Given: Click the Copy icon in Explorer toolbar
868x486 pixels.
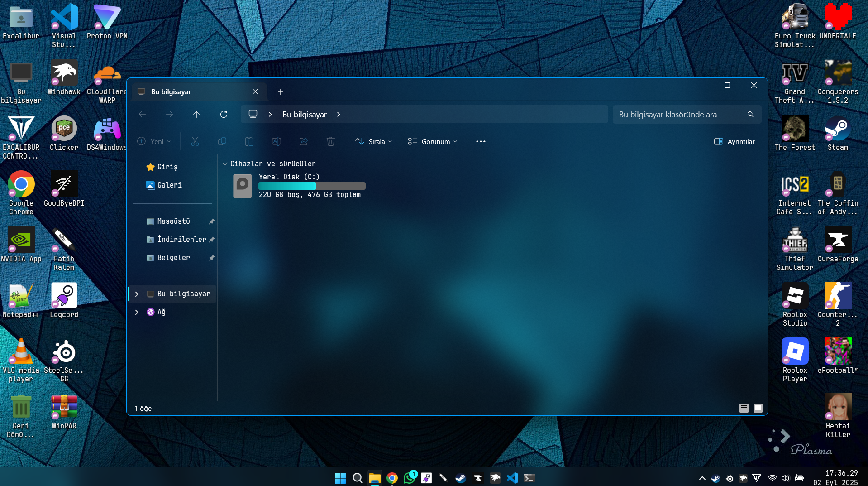Looking at the screenshot, I should [222, 141].
